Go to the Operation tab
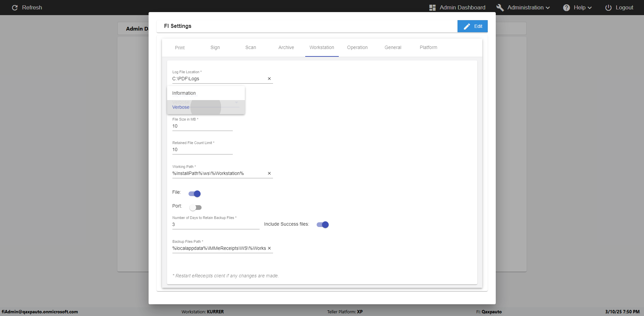Image resolution: width=644 pixels, height=316 pixels. point(357,48)
